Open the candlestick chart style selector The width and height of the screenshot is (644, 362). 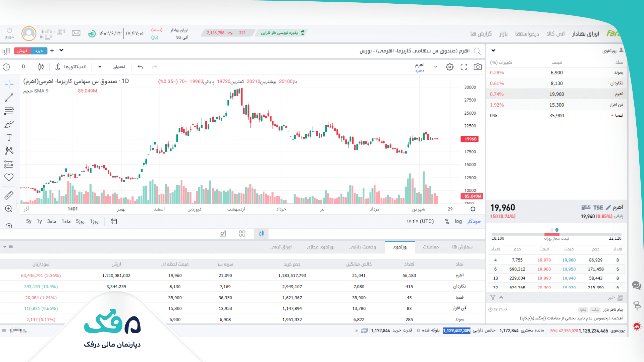[41, 67]
